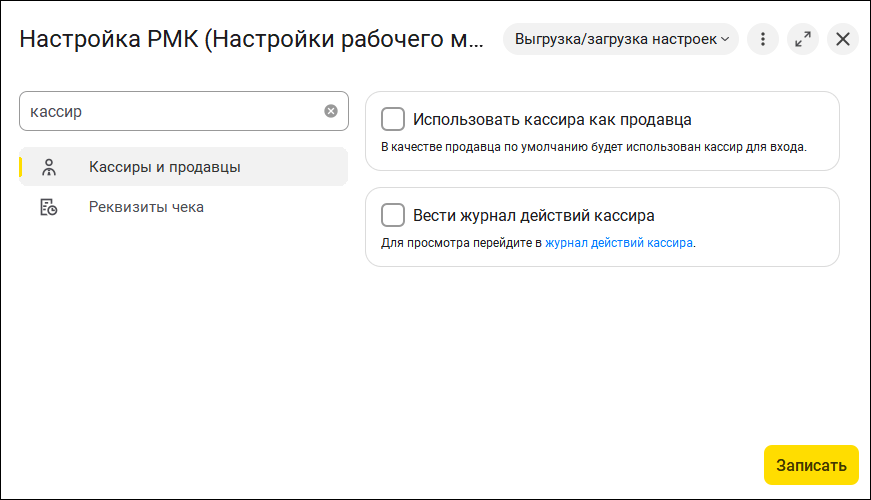
Task: Select the Кассиры и продавцы section
Action: pyautogui.click(x=164, y=167)
